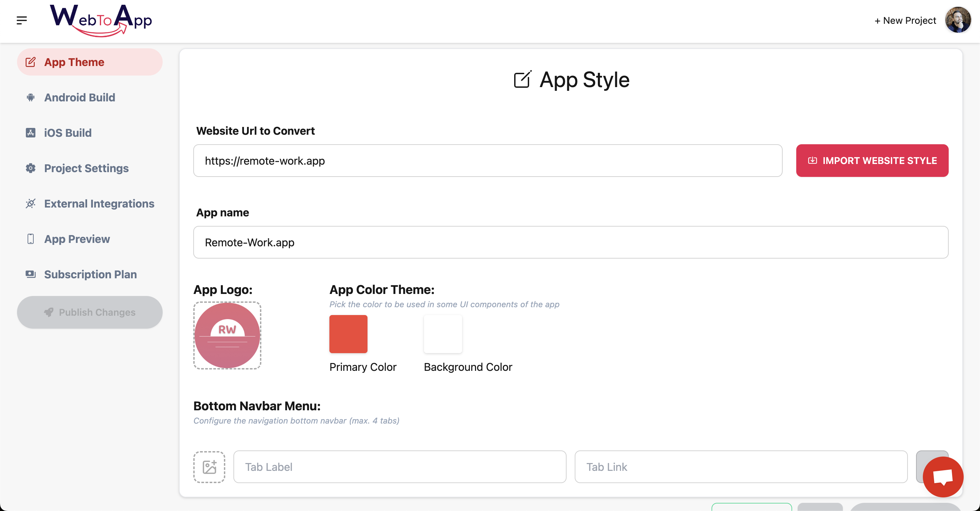The image size is (980, 511).
Task: Click the WebToApp logo
Action: (101, 20)
